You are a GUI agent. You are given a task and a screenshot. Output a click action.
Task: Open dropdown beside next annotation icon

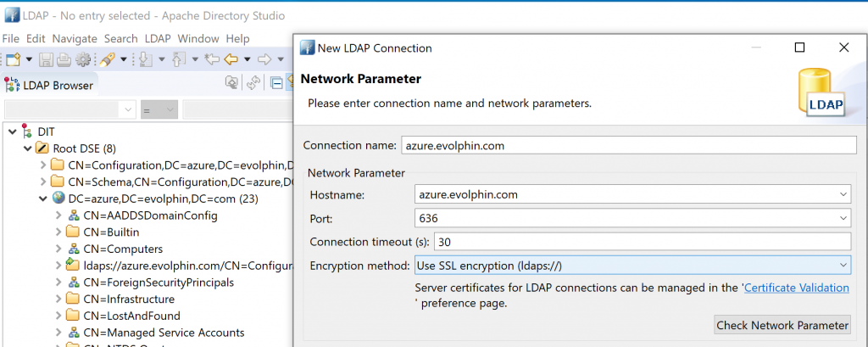pyautogui.click(x=162, y=59)
